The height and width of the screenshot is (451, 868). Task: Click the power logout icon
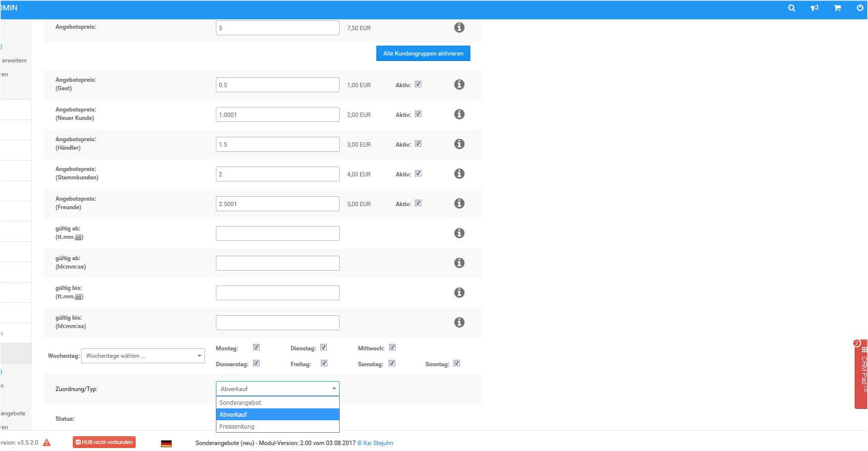[x=860, y=8]
